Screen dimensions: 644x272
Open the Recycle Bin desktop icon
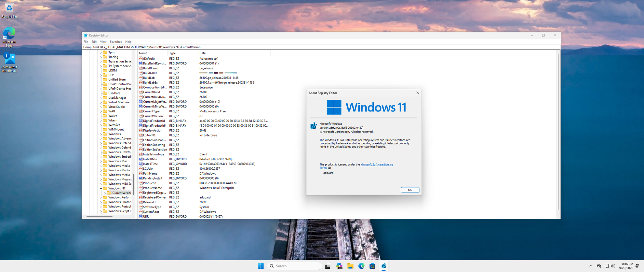pos(9,10)
